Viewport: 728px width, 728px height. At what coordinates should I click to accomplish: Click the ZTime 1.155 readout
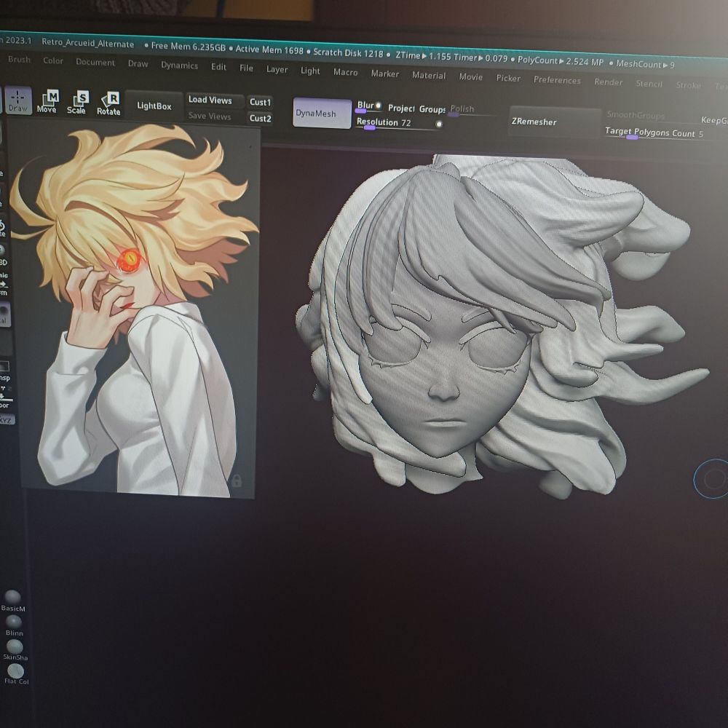tap(422, 56)
